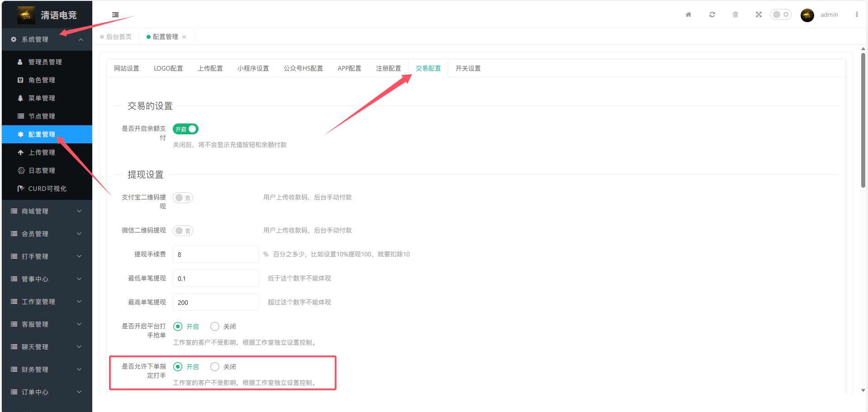Switch to the 开关设置 tab

pyautogui.click(x=468, y=68)
